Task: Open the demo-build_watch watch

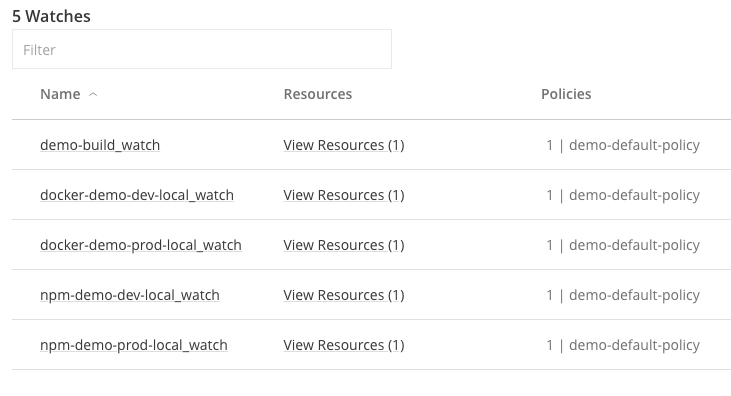Action: (x=100, y=145)
